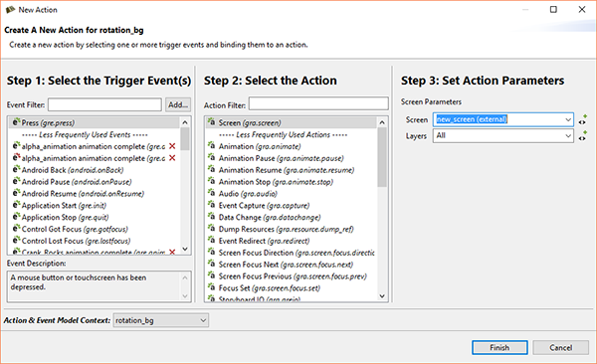Click the Finish button
This screenshot has height=364, width=597.
tap(499, 348)
